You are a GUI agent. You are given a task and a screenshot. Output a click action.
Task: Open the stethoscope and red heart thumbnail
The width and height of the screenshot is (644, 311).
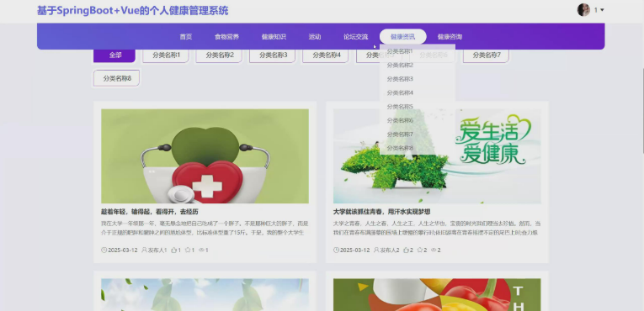[205, 155]
